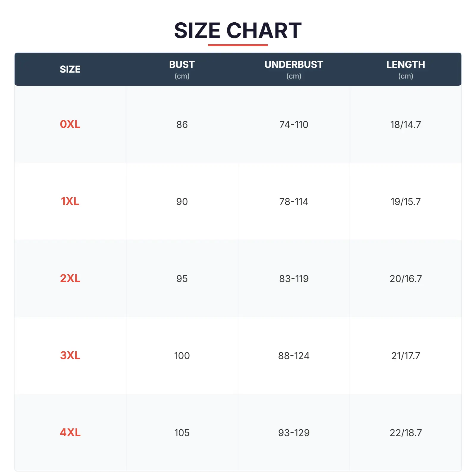Choose the 3XL size label
The width and height of the screenshot is (476, 476).
[x=70, y=356]
